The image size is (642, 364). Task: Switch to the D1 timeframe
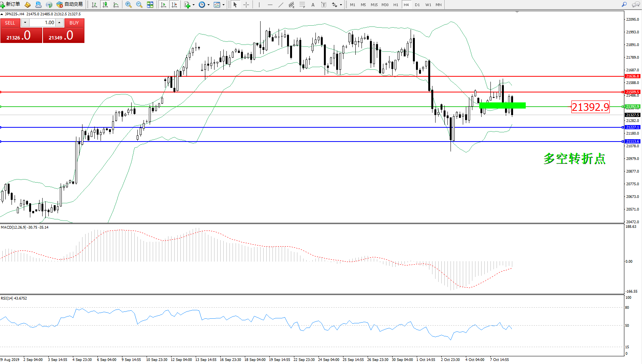[x=417, y=5]
